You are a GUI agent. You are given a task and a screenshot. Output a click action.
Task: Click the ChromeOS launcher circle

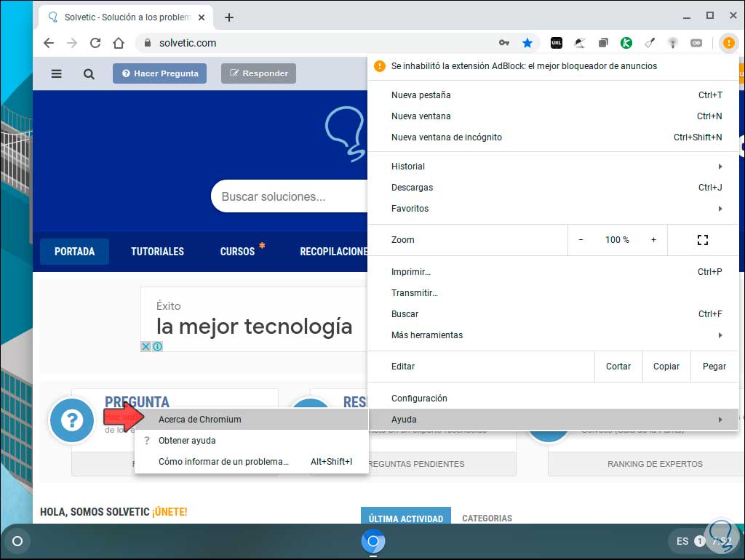click(17, 541)
